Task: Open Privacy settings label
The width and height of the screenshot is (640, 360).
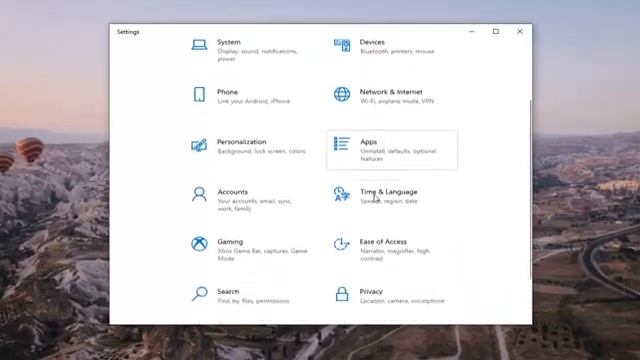Action: pyautogui.click(x=371, y=291)
